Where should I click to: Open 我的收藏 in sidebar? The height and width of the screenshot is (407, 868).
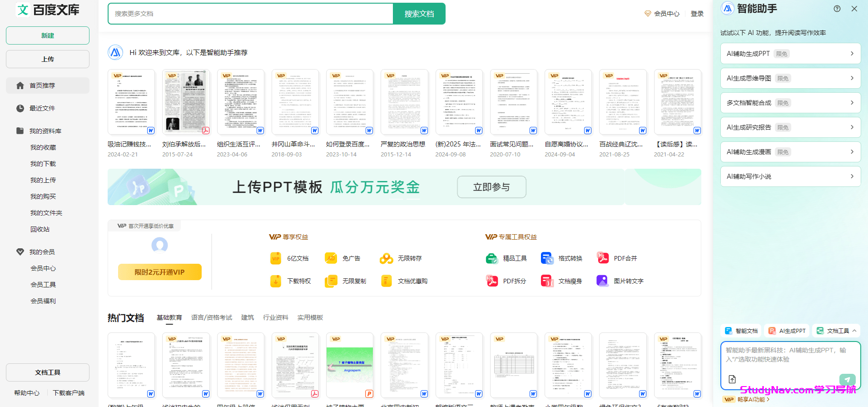click(43, 147)
